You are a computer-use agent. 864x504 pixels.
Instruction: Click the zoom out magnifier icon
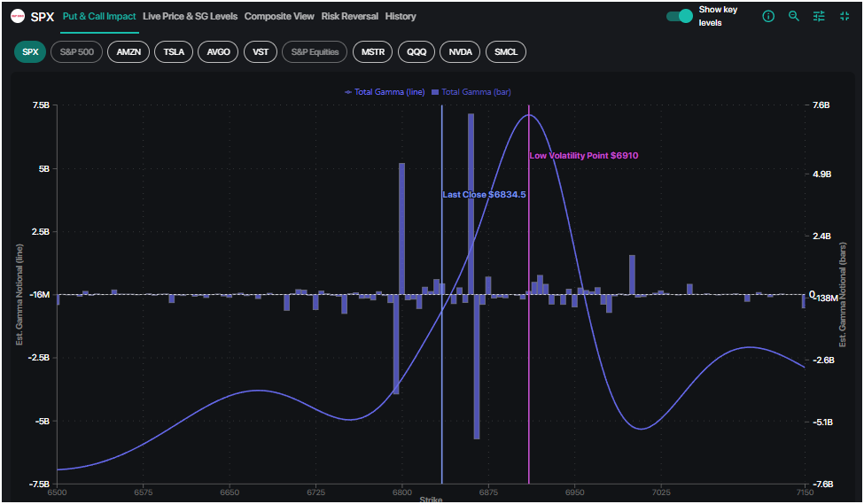coord(794,17)
